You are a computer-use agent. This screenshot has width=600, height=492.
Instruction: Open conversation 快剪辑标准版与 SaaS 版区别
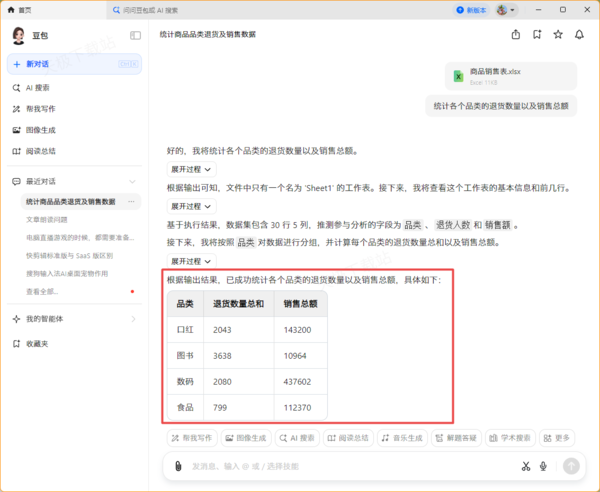point(69,256)
